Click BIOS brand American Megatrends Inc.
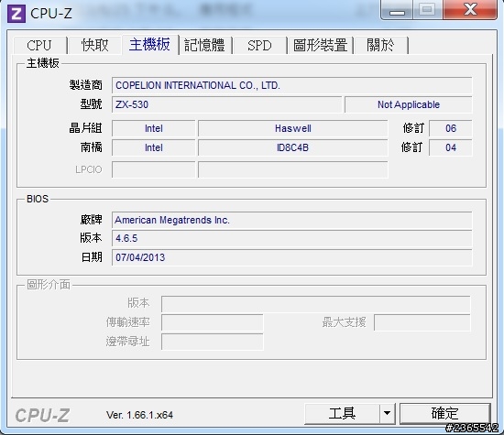 pyautogui.click(x=291, y=220)
